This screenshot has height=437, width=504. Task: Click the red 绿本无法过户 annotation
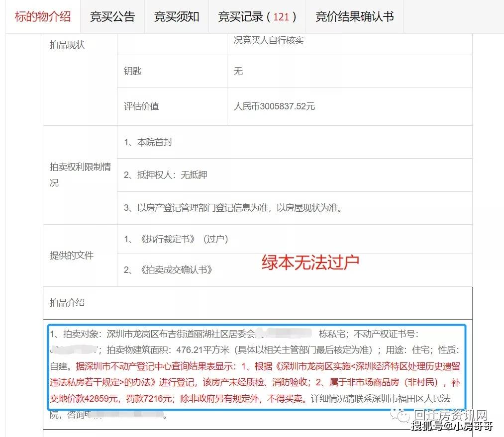coord(310,262)
